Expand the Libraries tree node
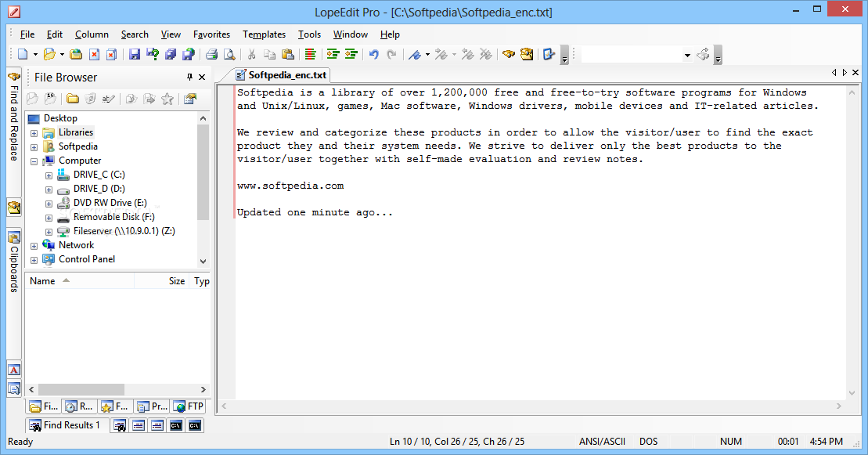This screenshot has height=455, width=868. [x=34, y=133]
